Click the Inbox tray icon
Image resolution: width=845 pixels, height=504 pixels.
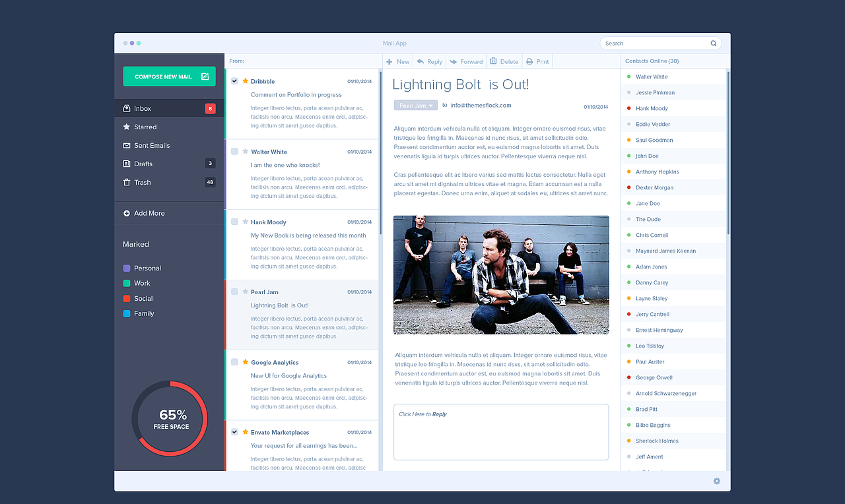point(127,108)
